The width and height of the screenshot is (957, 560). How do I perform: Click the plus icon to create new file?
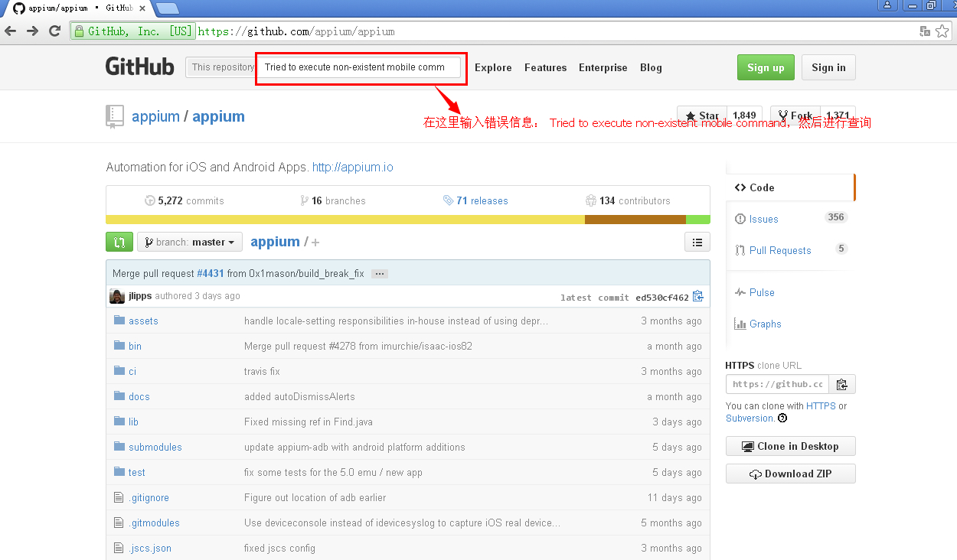pos(315,242)
